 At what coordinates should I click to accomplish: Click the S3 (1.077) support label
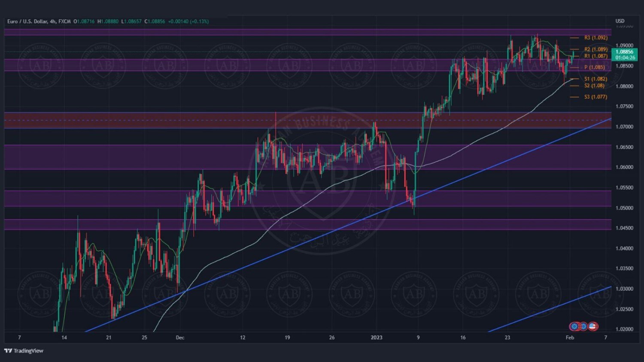click(595, 97)
